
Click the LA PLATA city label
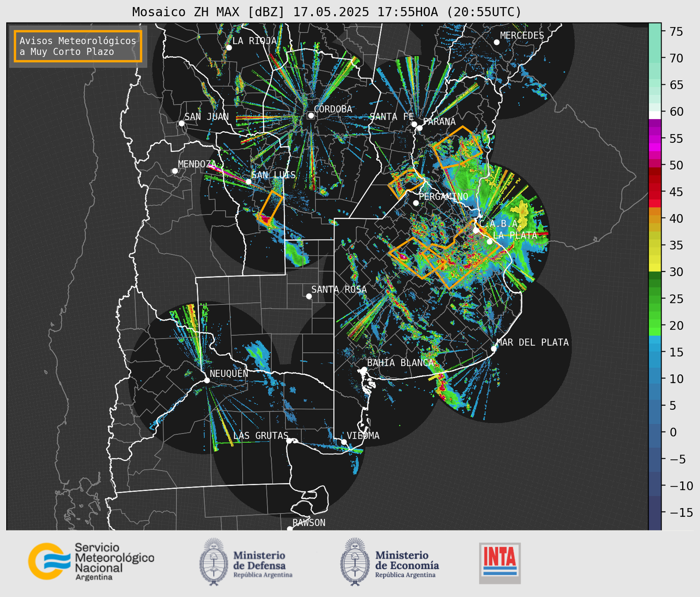pyautogui.click(x=515, y=235)
